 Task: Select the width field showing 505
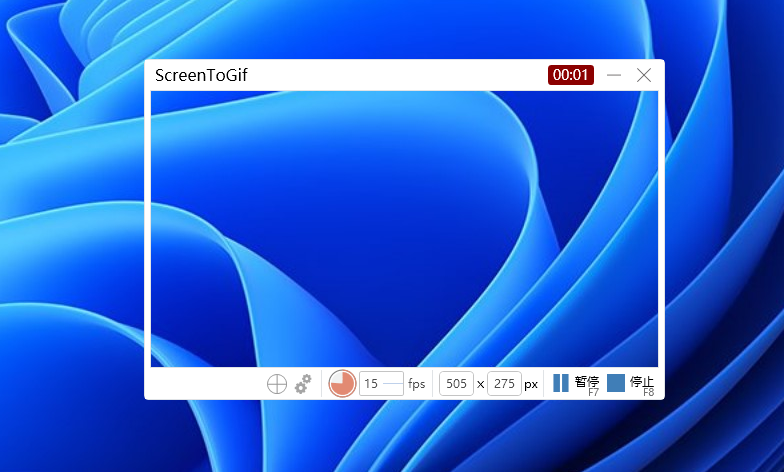(456, 384)
